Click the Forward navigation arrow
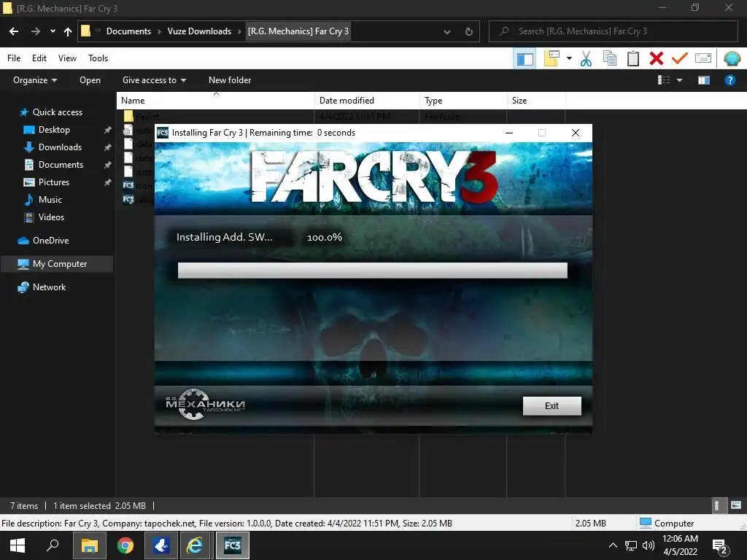 coord(35,31)
